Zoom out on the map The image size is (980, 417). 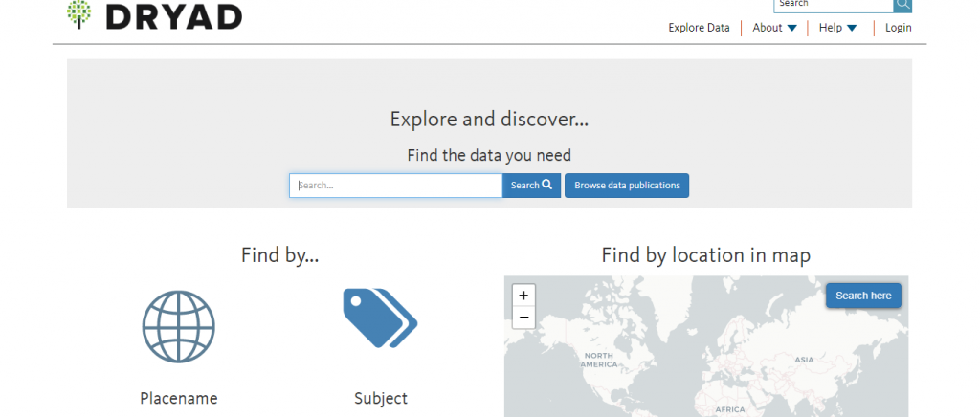tap(523, 318)
